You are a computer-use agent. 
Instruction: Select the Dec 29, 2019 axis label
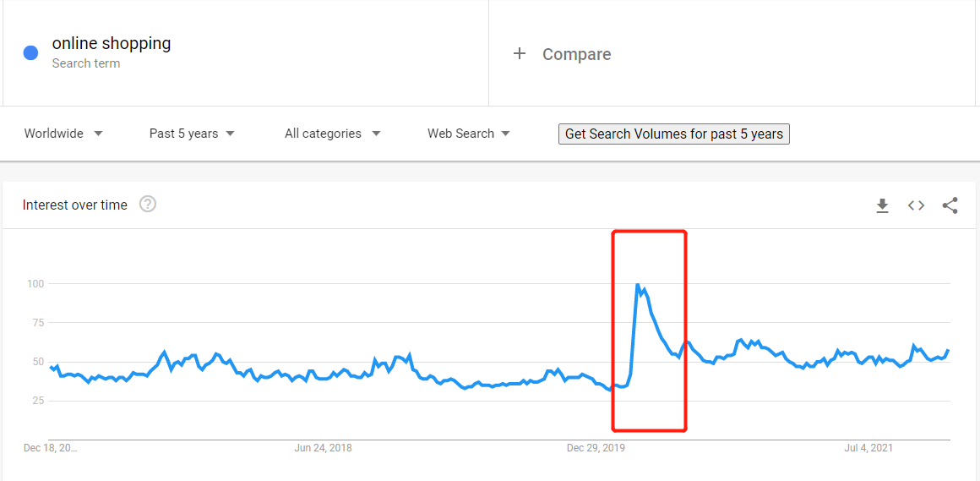point(596,448)
